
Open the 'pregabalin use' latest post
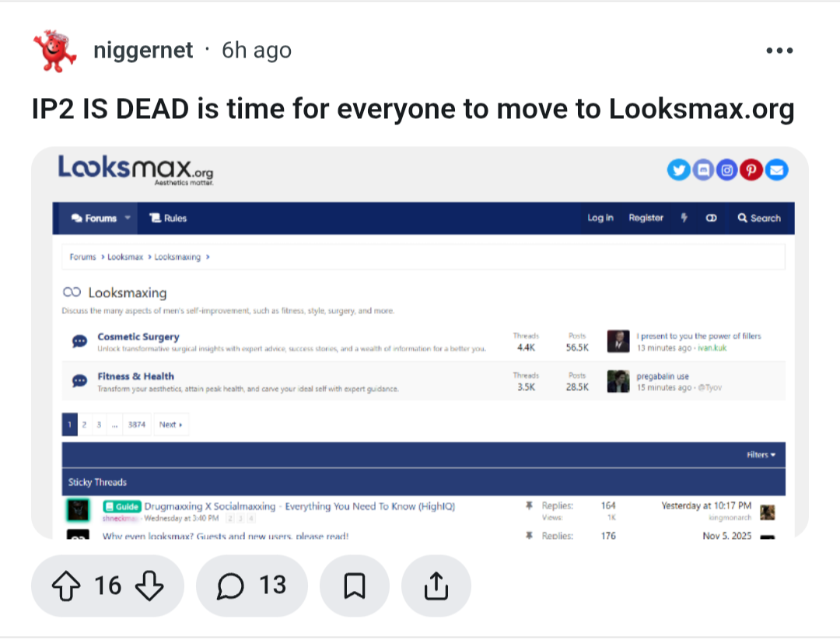662,376
